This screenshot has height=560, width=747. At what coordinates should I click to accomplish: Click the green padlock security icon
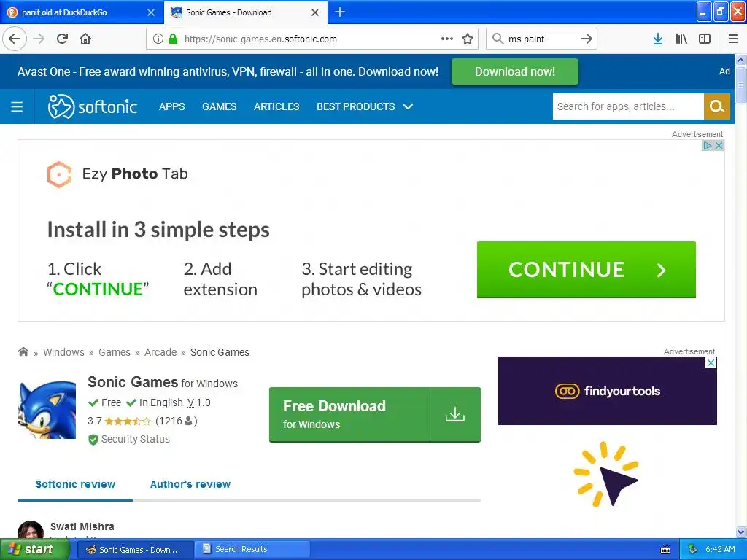[x=173, y=39]
